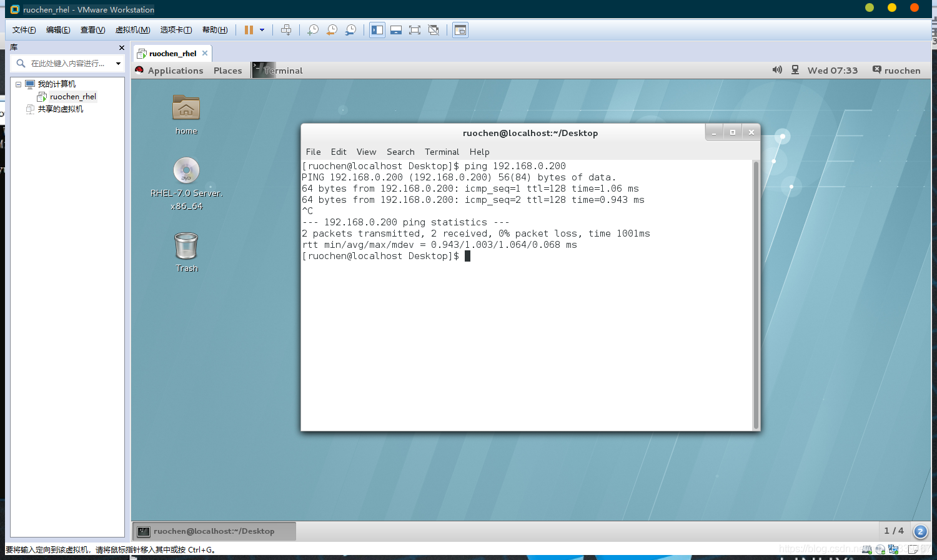Close the 库 library panel
Screen dimensions: 937x560
122,47
